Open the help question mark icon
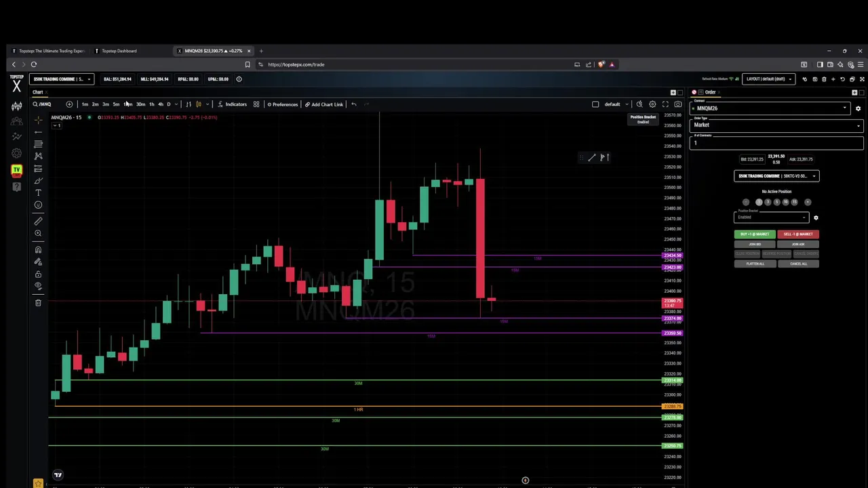Image resolution: width=868 pixels, height=488 pixels. (x=16, y=186)
